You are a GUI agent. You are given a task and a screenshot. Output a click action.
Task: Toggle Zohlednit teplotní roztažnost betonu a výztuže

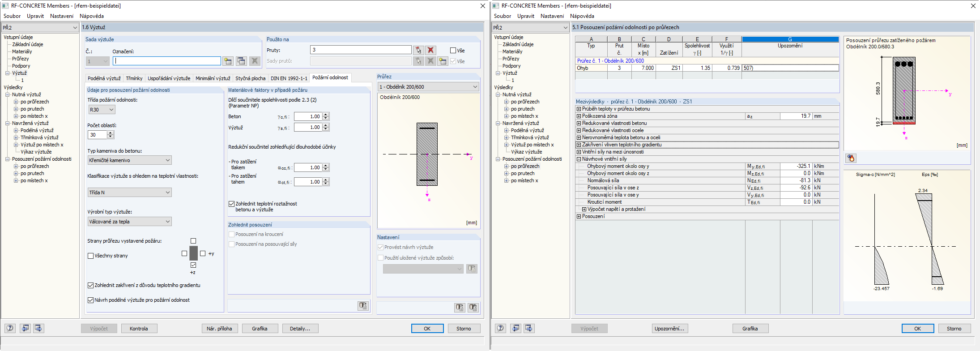click(x=231, y=204)
